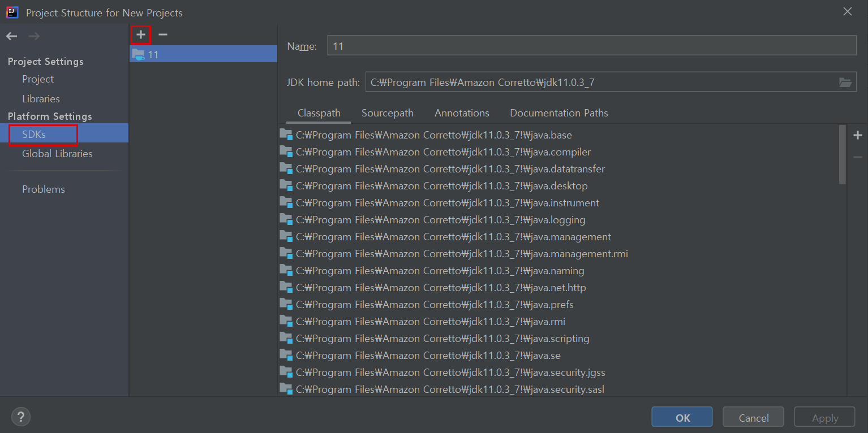Close the Project Structure dialog
This screenshot has width=868, height=433.
(847, 11)
